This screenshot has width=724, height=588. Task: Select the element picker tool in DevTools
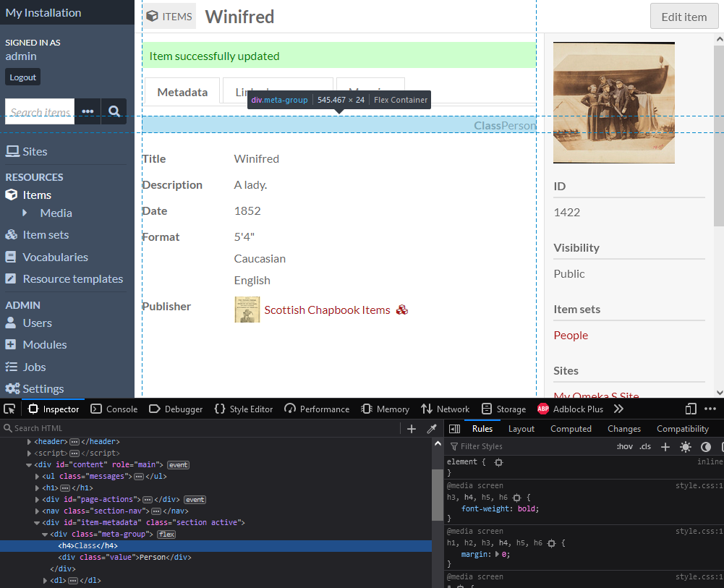click(9, 409)
